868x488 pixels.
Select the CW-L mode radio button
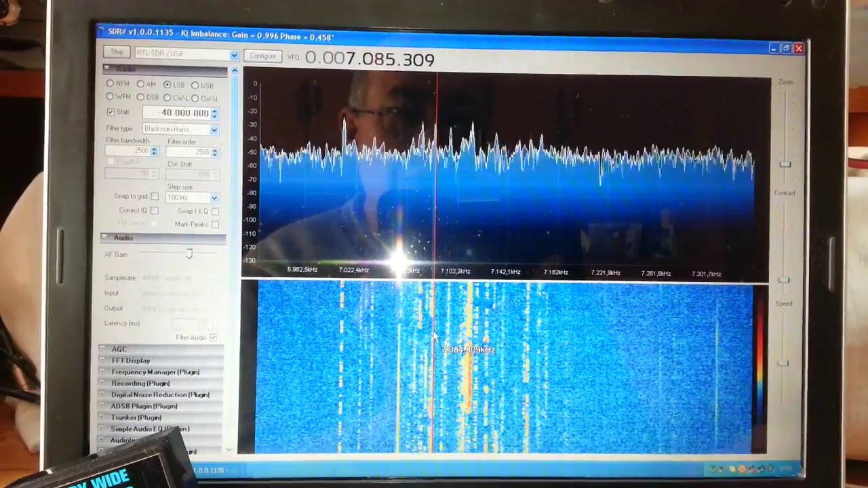(167, 98)
